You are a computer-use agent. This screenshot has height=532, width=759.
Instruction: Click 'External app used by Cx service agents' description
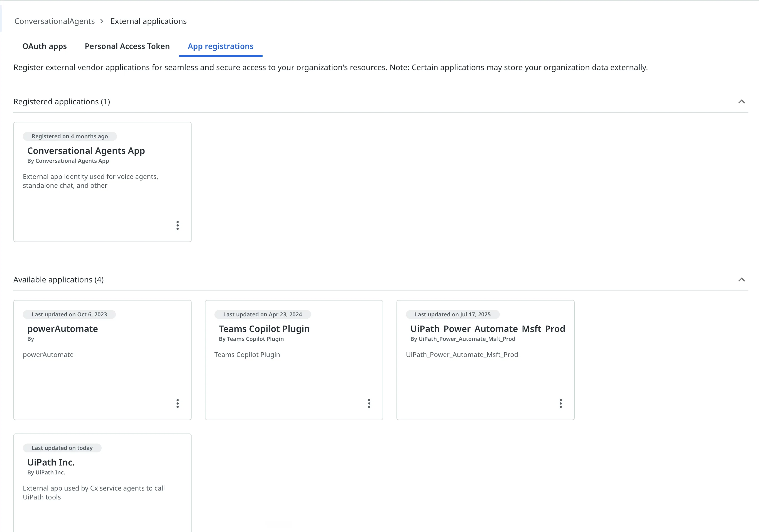94,493
